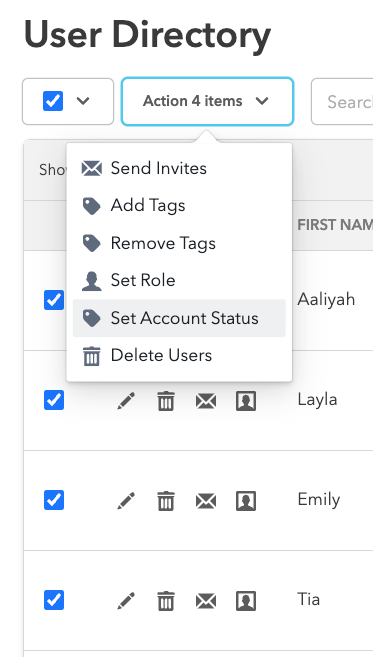Choose Remove Tags from action menu

click(x=179, y=243)
